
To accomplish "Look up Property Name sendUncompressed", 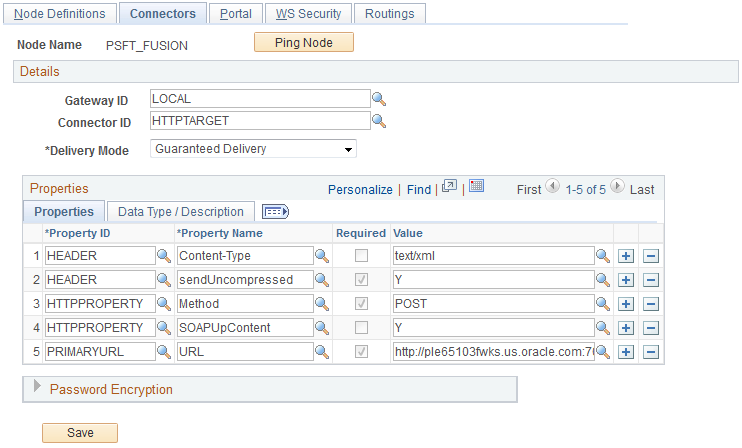I will (322, 280).
